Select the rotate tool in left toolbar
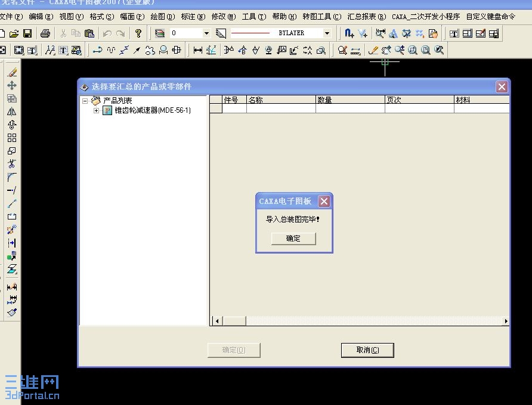The height and width of the screenshot is (405, 532). click(x=12, y=125)
